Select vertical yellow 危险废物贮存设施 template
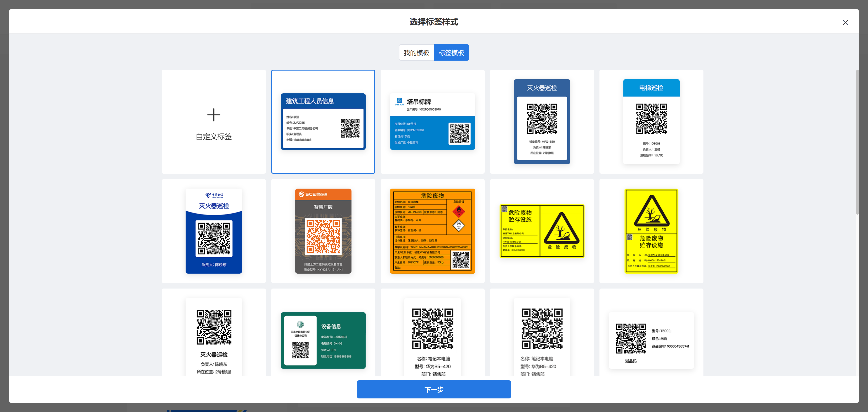The image size is (868, 412). [x=651, y=231]
